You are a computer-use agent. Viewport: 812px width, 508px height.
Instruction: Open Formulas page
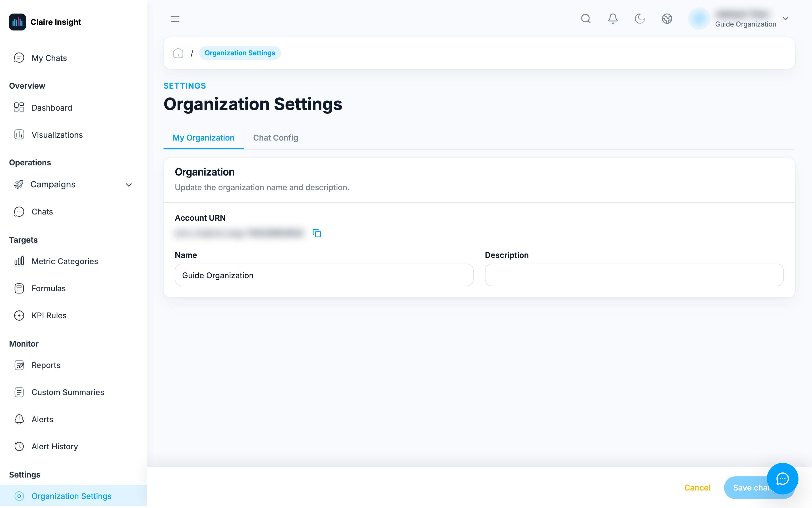(73, 288)
